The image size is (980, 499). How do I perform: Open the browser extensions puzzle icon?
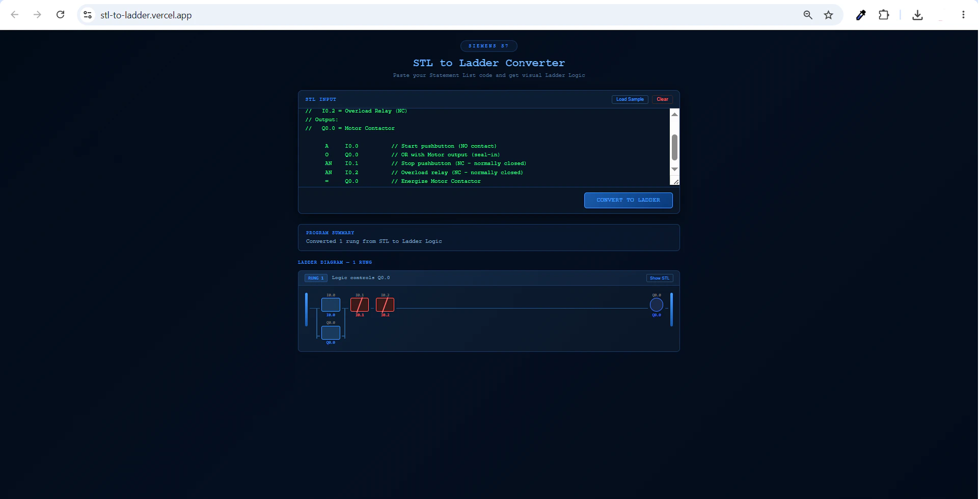(884, 15)
